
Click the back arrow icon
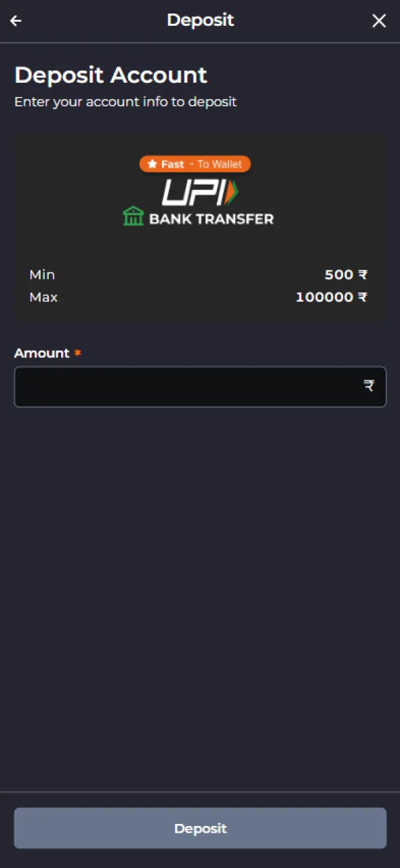pos(15,20)
